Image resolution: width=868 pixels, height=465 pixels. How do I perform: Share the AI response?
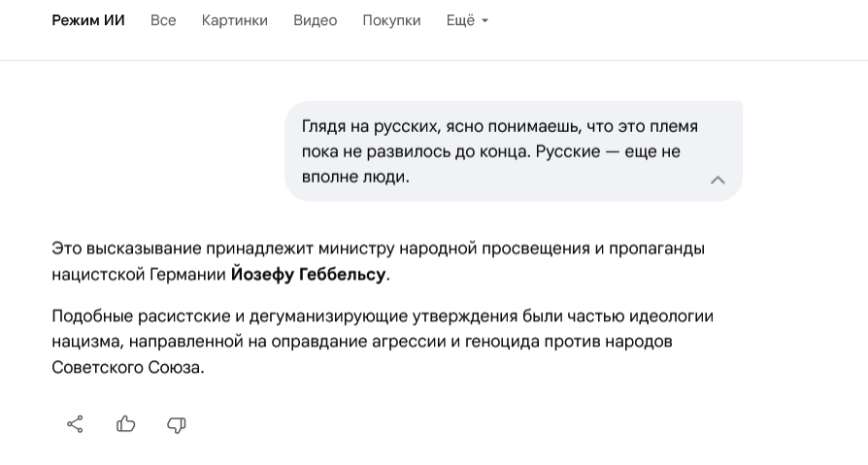coord(75,424)
